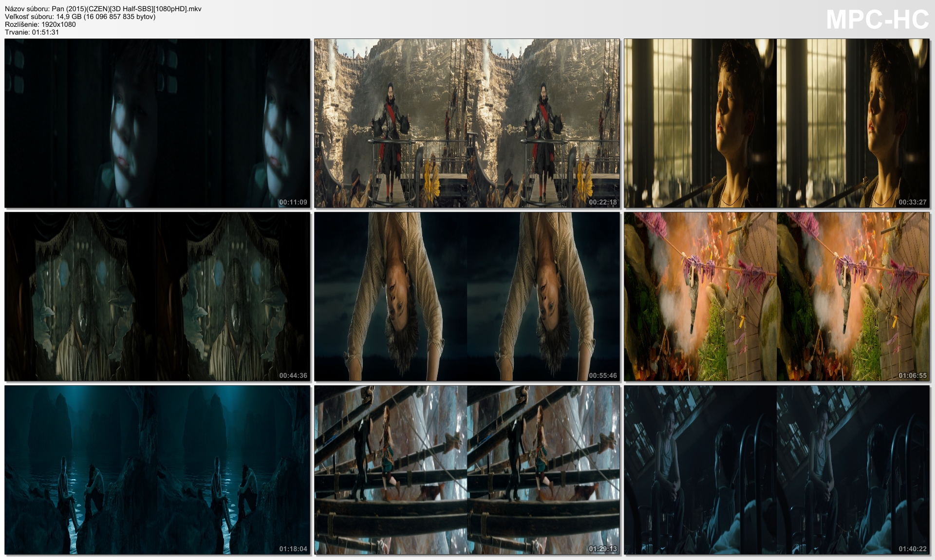Click the MPC-HC logo text
Viewport: 935px width, 560px height.
coord(877,20)
